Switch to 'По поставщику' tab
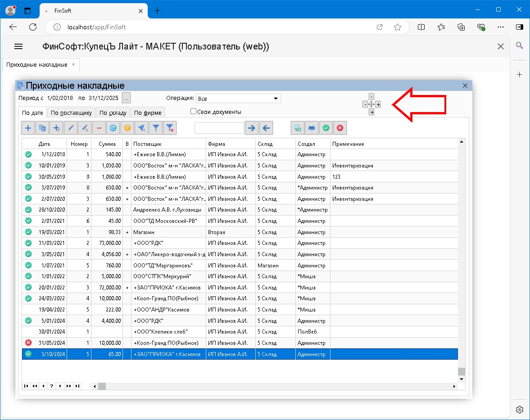Viewport: 530px width, 420px height. click(x=71, y=113)
